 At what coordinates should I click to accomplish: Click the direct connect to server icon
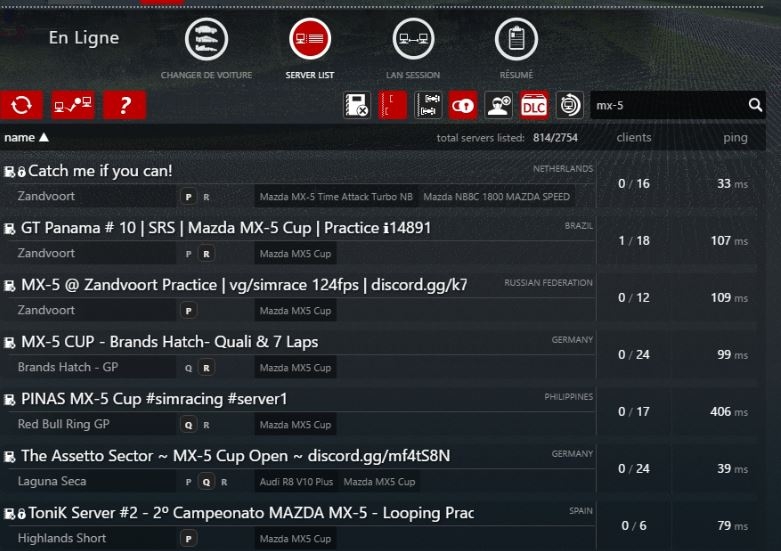[x=73, y=105]
